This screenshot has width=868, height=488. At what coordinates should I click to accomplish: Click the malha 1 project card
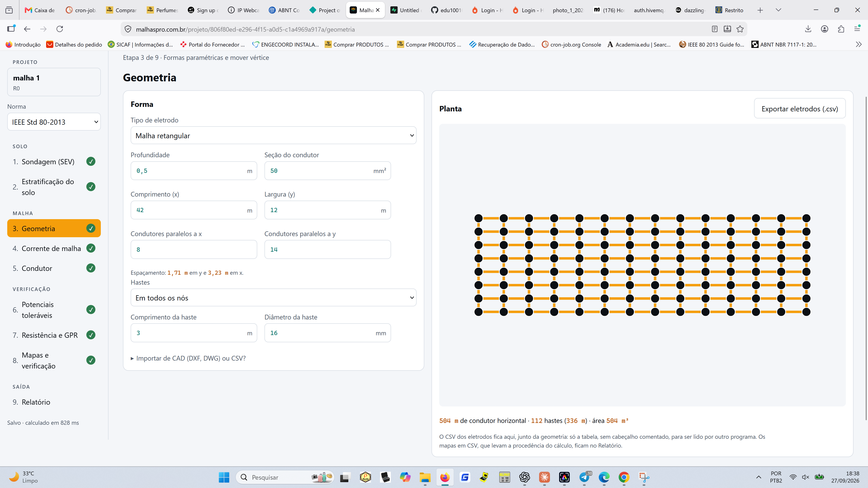click(54, 82)
